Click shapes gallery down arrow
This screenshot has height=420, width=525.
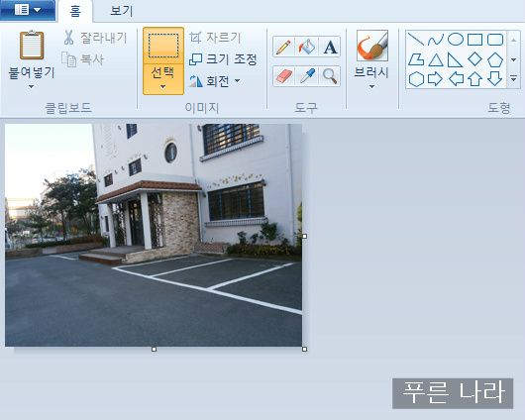514,59
